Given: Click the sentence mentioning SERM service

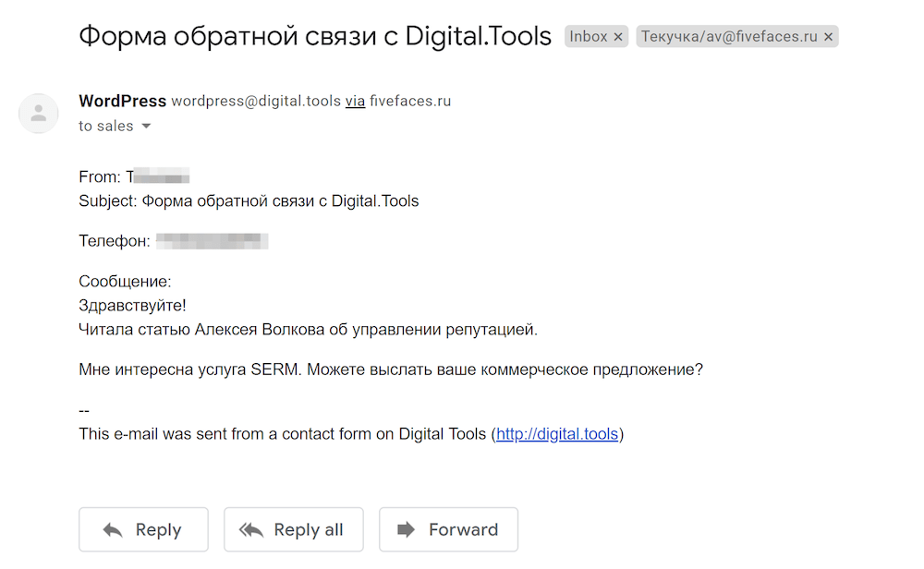Looking at the screenshot, I should tap(391, 369).
